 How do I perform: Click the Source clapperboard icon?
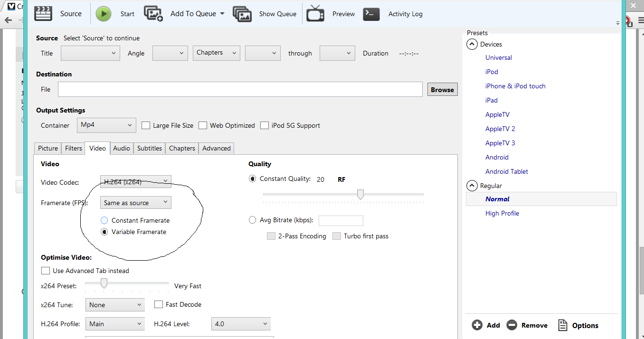point(43,13)
